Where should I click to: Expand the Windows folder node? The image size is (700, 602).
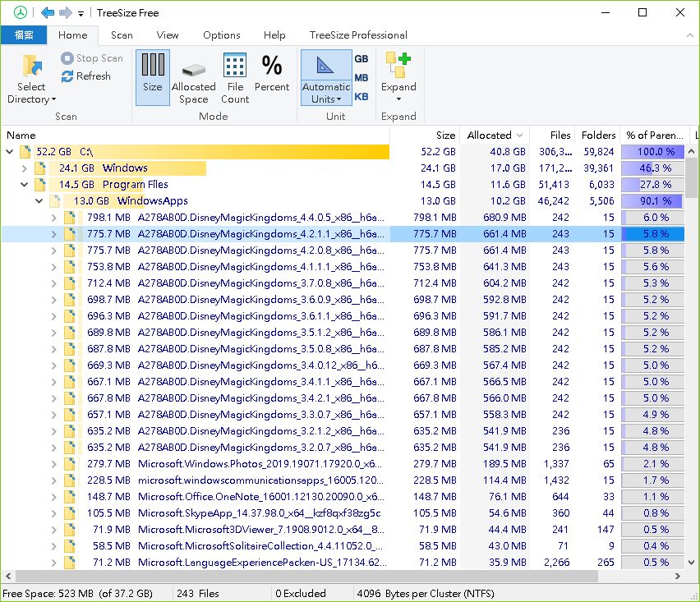coord(25,168)
